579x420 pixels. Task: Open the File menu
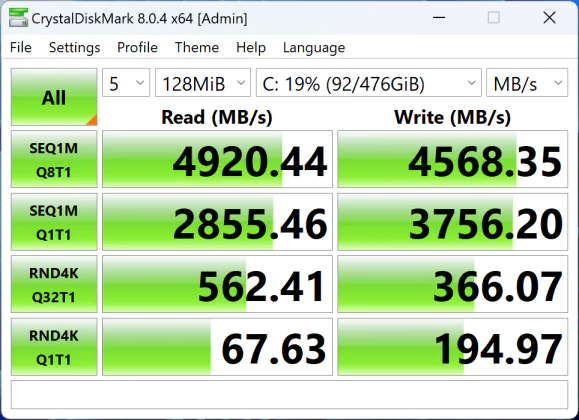pos(21,47)
